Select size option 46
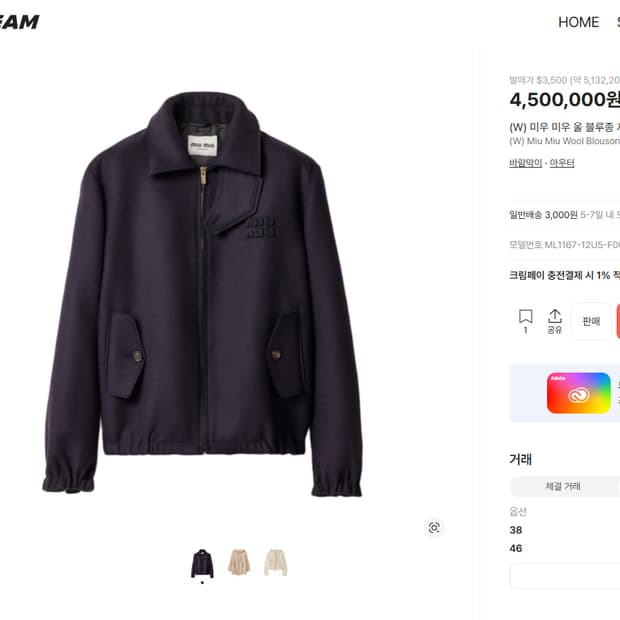 (516, 548)
